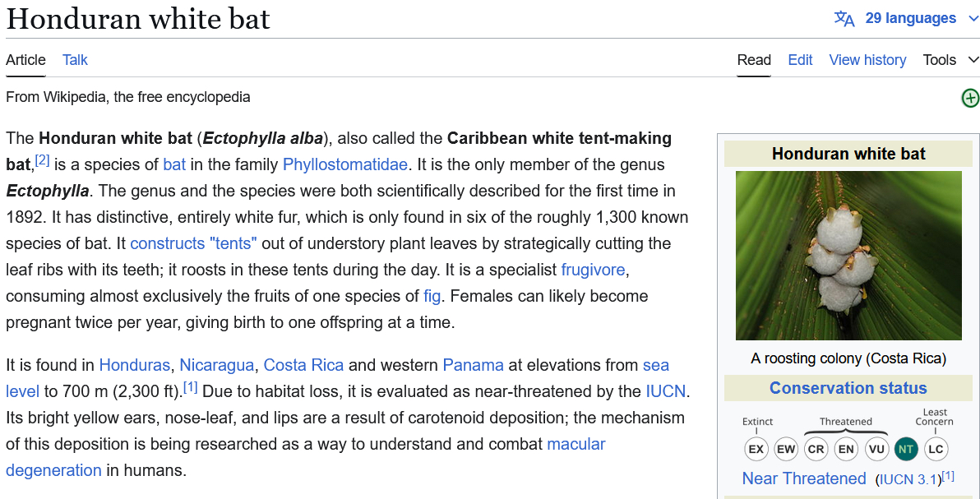Click the caption A roosting colony (Costa Rica)

[x=848, y=359]
